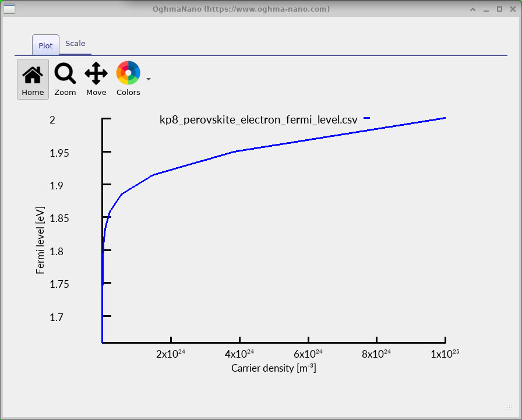Click the Fermi level [eV] axis label
The image size is (522, 420).
(40, 240)
